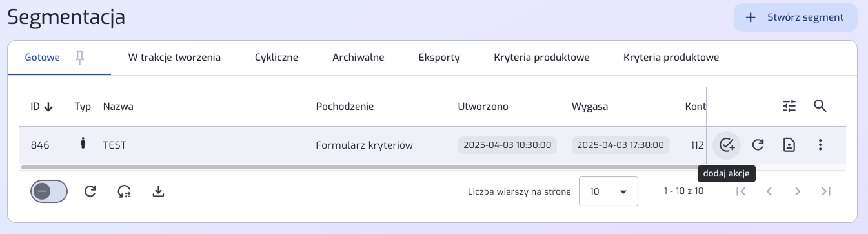The image size is (868, 234).
Task: Open the contact card icon for TEST
Action: 789,145
